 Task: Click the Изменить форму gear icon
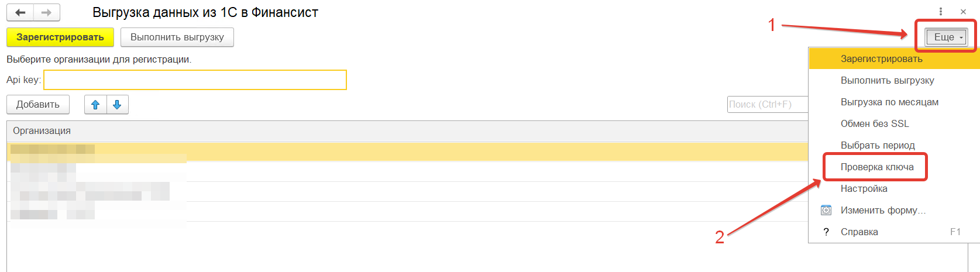point(826,210)
